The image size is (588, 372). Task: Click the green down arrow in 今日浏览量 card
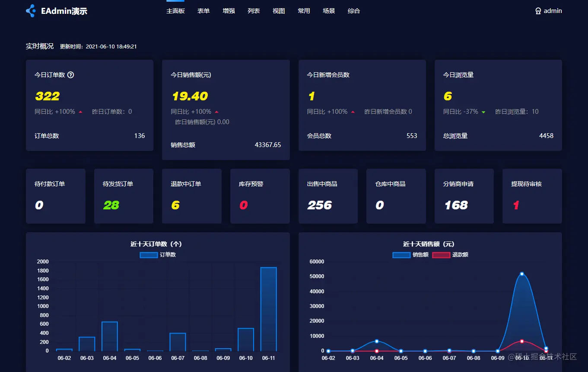click(x=483, y=112)
